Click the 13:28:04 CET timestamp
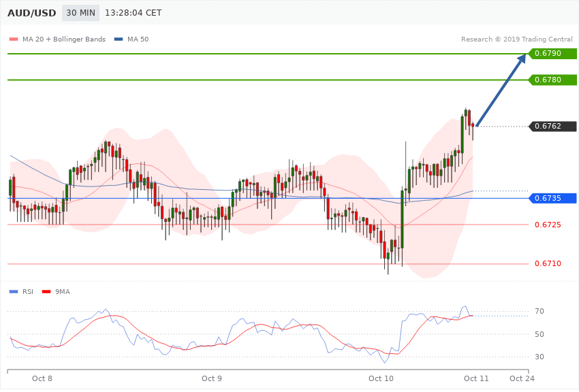The height and width of the screenshot is (392, 579). click(134, 13)
